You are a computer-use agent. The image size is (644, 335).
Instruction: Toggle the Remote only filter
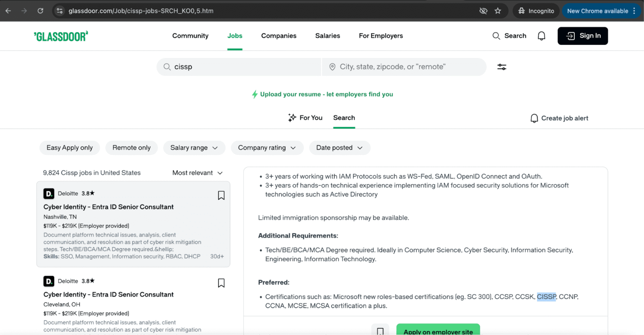[x=131, y=148]
